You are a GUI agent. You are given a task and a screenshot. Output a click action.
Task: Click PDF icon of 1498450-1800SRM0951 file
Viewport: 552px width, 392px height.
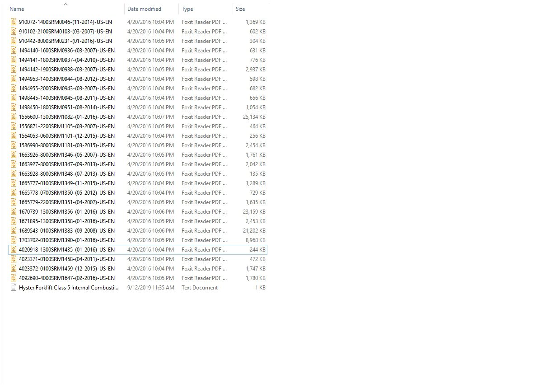click(14, 107)
